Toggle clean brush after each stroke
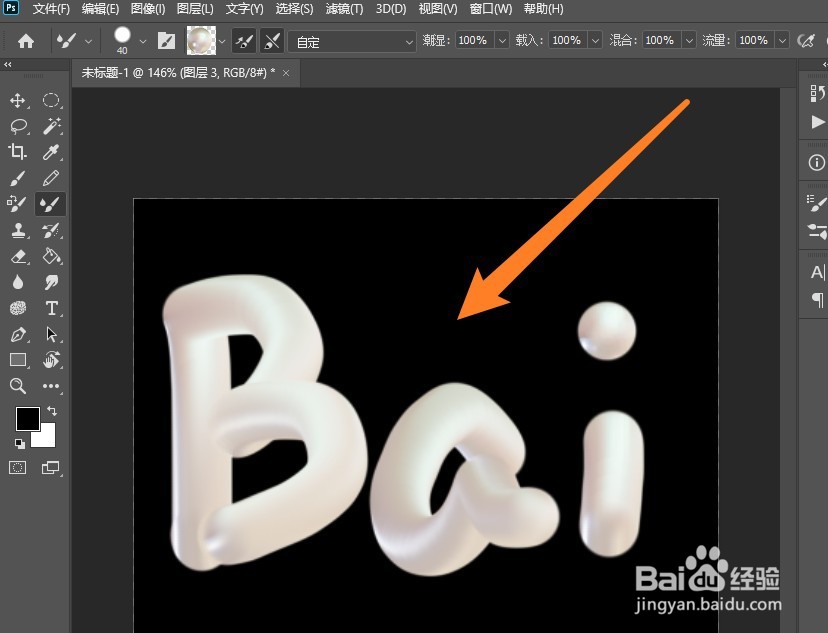 click(272, 41)
